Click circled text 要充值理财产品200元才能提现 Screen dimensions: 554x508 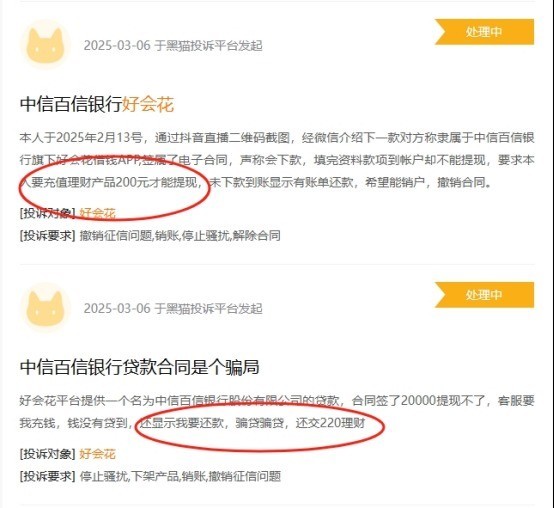[x=114, y=182]
